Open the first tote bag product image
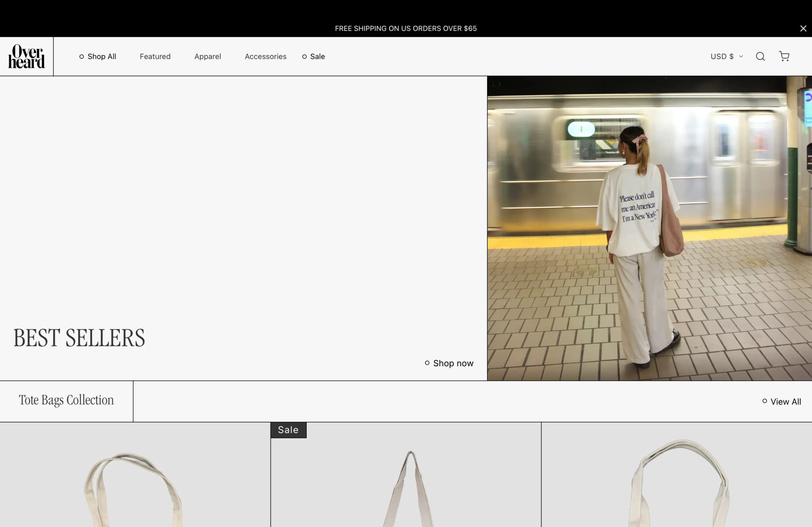Viewport: 812px width, 527px height. 135,475
